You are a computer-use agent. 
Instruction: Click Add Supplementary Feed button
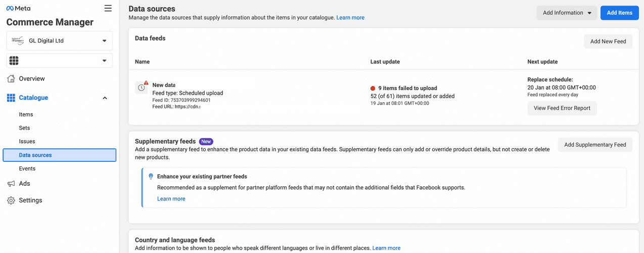pyautogui.click(x=595, y=145)
